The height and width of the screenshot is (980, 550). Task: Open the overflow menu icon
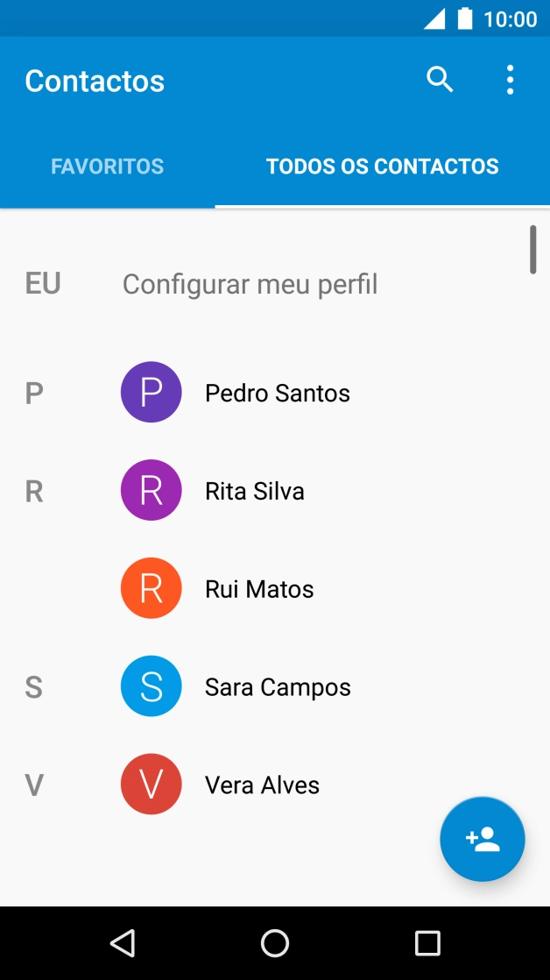[510, 79]
